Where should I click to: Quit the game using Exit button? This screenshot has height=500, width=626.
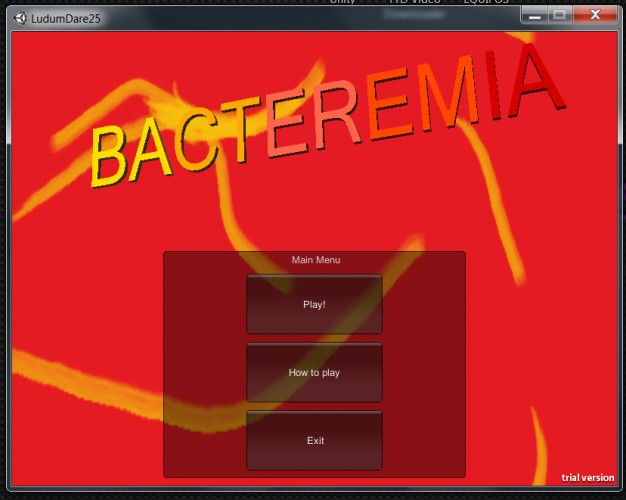point(314,440)
